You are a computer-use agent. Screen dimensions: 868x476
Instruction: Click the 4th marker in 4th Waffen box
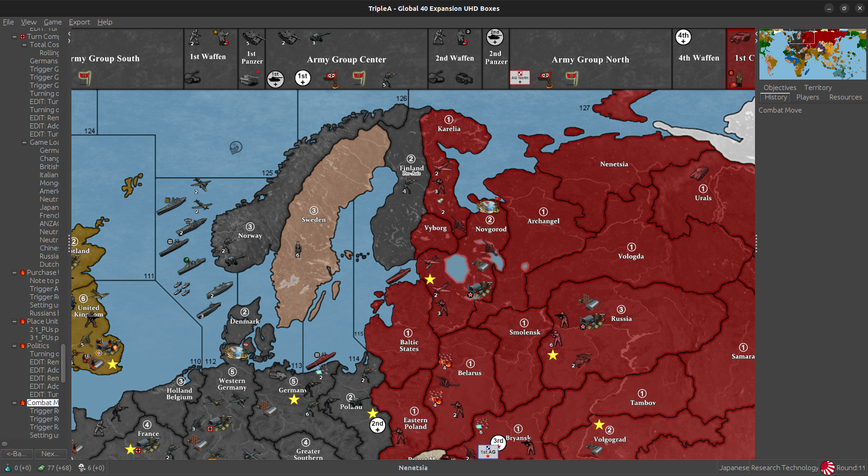pyautogui.click(x=683, y=37)
